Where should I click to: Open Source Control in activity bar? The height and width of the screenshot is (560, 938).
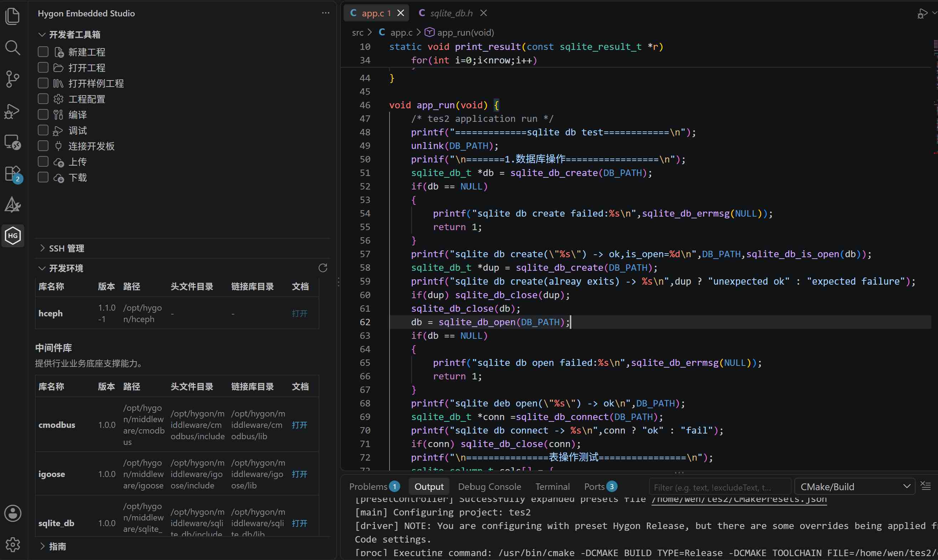12,79
